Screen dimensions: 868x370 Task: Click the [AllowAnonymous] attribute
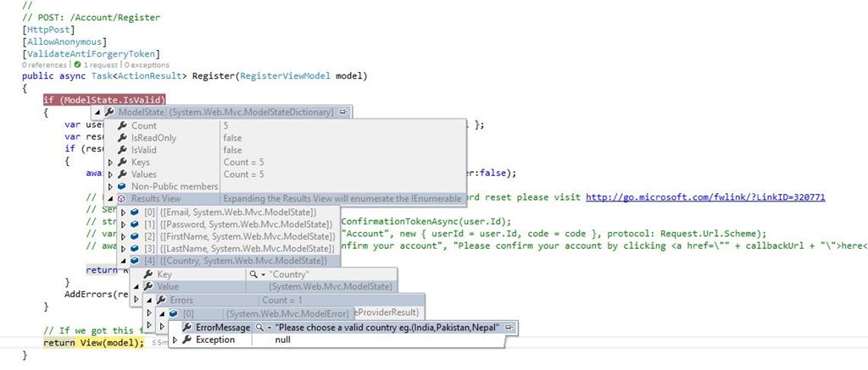point(64,41)
